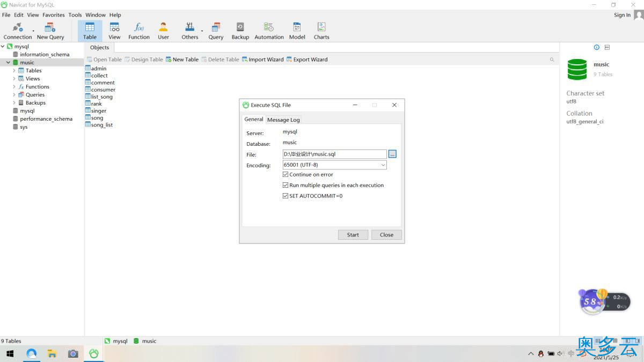Launch the Export Wizard

(307, 60)
